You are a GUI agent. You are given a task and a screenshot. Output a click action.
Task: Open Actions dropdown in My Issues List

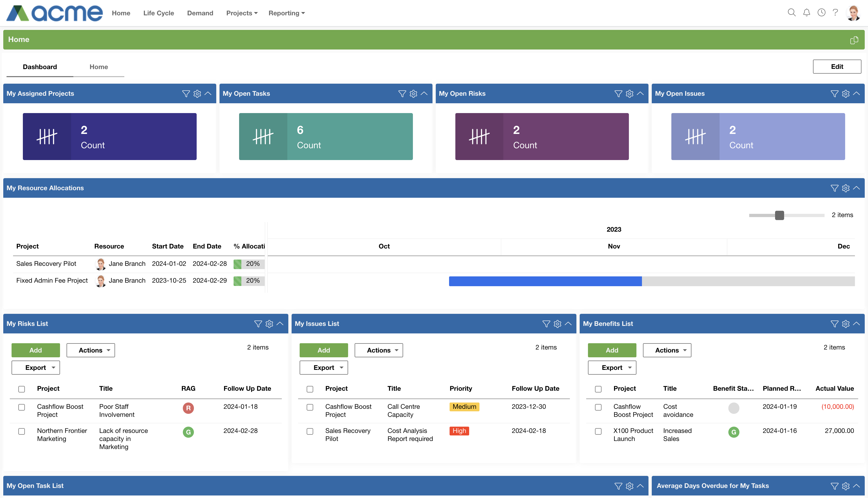[379, 350]
